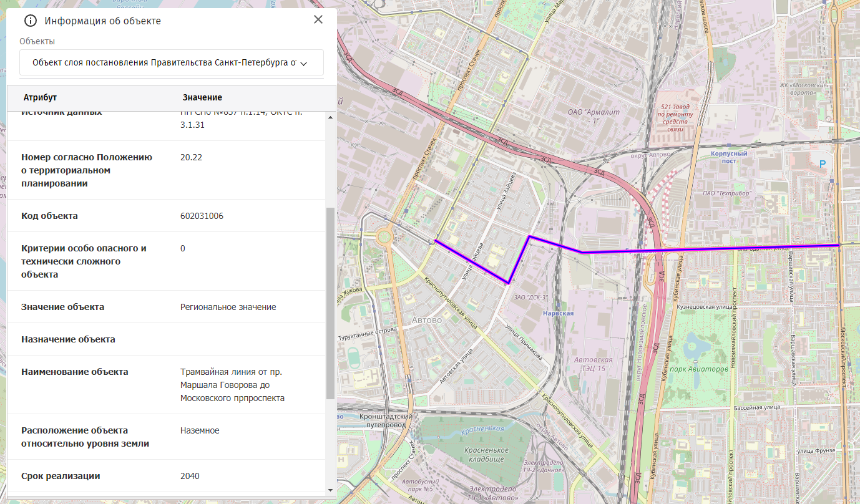860x504 pixels.
Task: Select the Код объекта value 602031006
Action: (x=202, y=216)
